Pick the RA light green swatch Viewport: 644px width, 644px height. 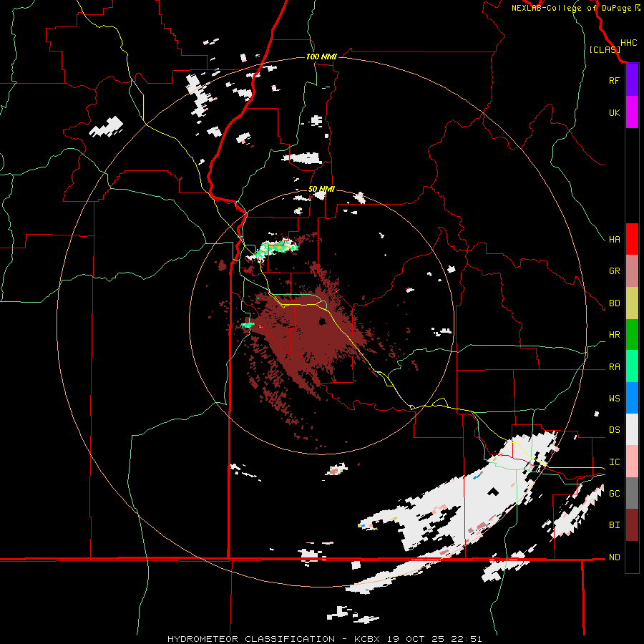pos(632,366)
